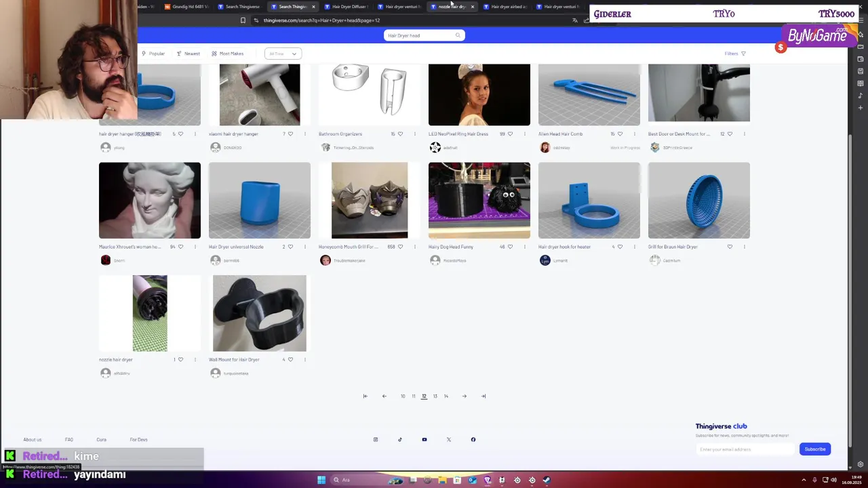The image size is (868, 488).
Task: Open X (Twitter) link in footer
Action: click(x=449, y=440)
